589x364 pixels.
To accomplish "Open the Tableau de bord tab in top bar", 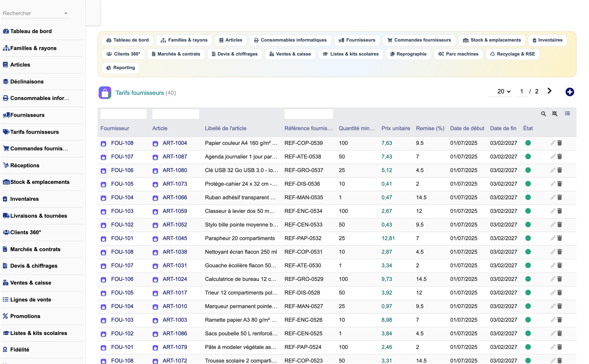I will click(x=127, y=40).
